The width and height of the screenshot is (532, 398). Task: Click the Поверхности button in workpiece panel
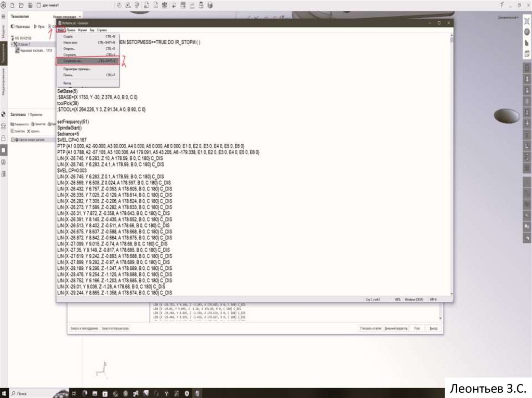20,125
